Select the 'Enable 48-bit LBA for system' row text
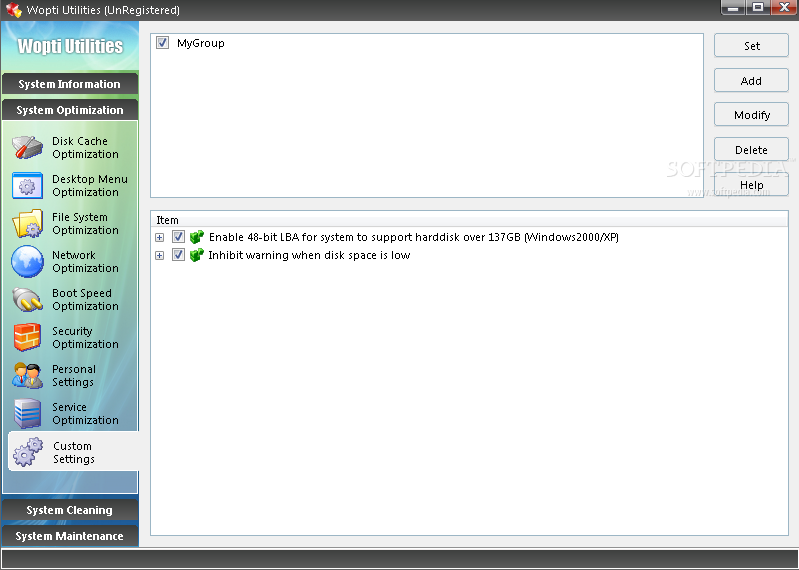 click(414, 237)
